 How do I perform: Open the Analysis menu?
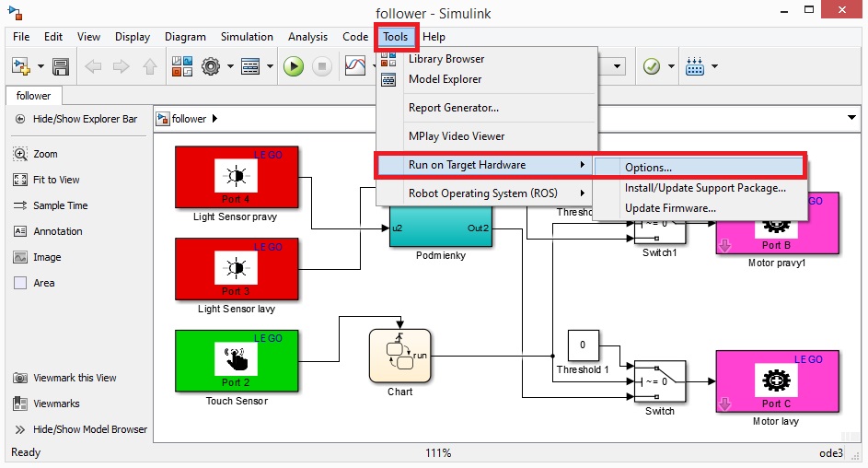click(307, 37)
